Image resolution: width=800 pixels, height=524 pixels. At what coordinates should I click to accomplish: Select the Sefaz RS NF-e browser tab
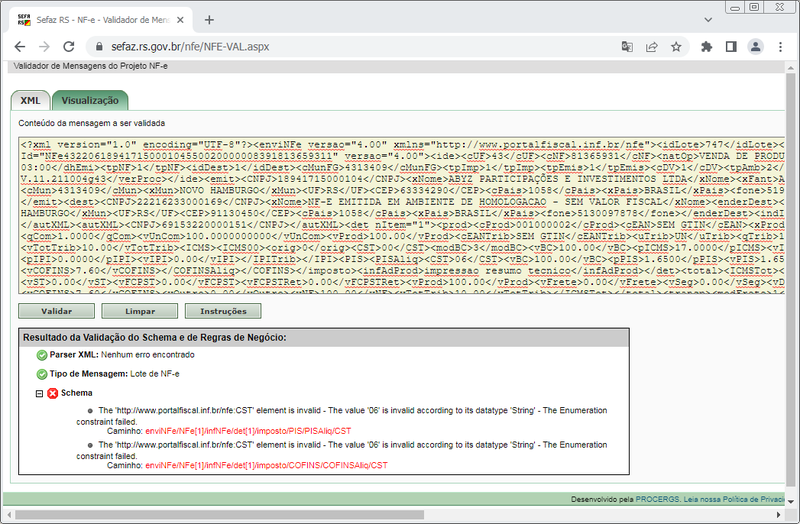pyautogui.click(x=101, y=20)
